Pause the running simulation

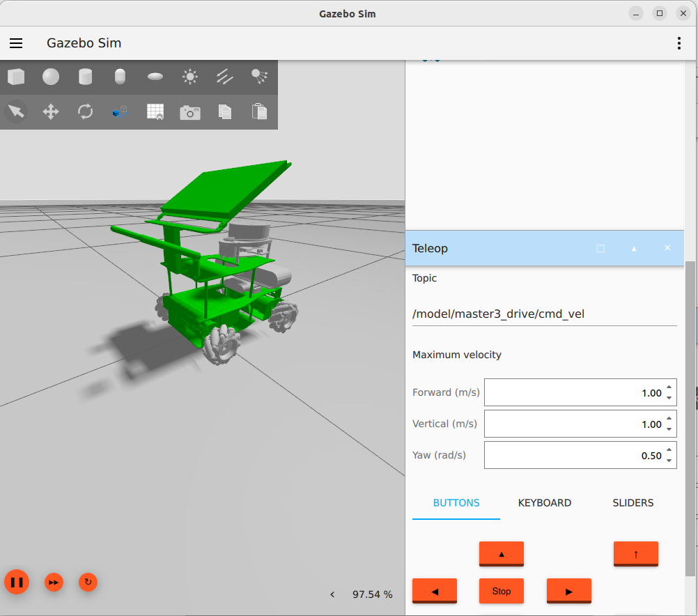[17, 582]
